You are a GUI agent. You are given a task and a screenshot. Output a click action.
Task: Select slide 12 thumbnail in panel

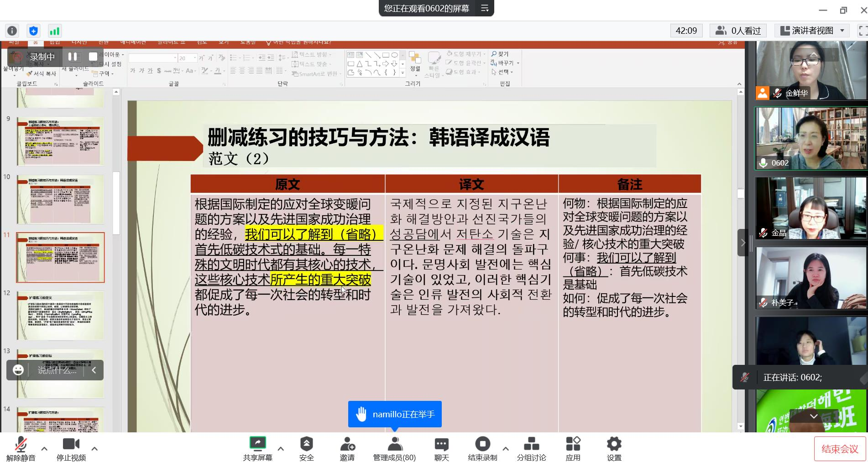[x=60, y=315]
